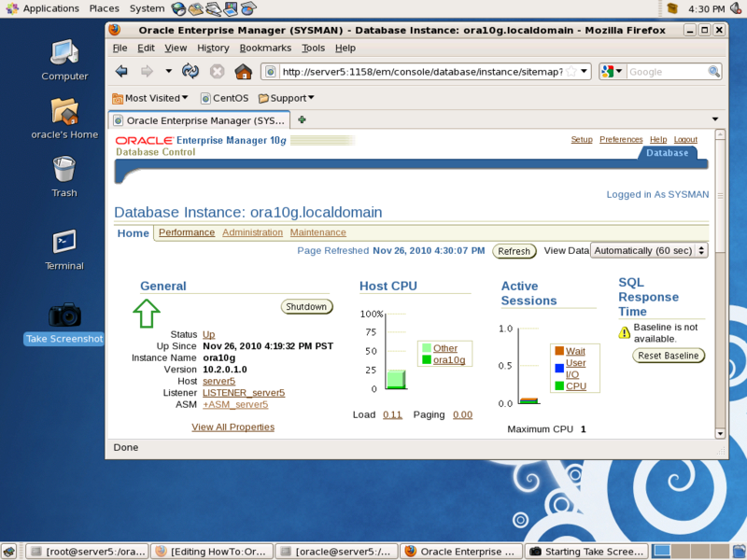Click the User I/O blue legend swatch

click(x=559, y=369)
